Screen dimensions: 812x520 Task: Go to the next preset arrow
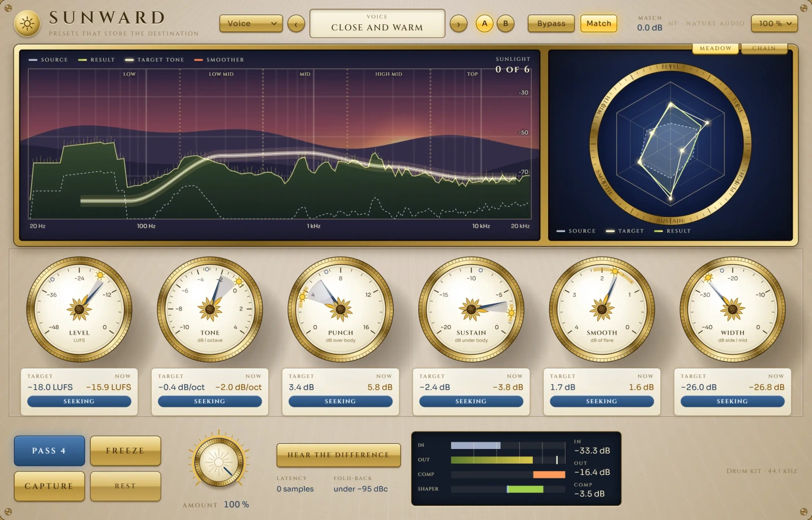(458, 24)
